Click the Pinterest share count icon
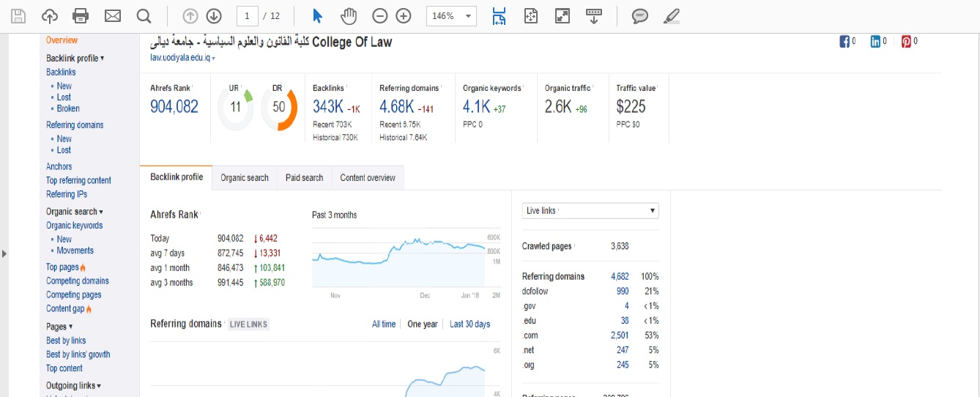980x397 pixels. click(906, 42)
